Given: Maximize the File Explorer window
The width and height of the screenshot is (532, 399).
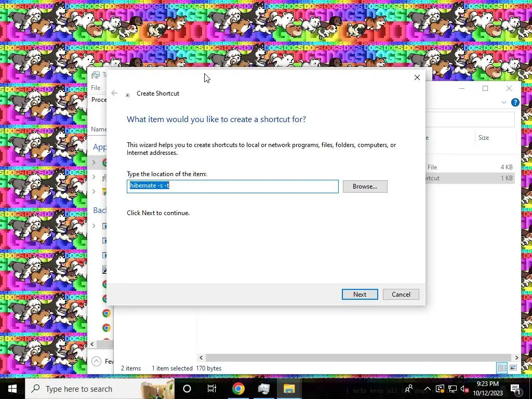Looking at the screenshot, I should tap(485, 88).
